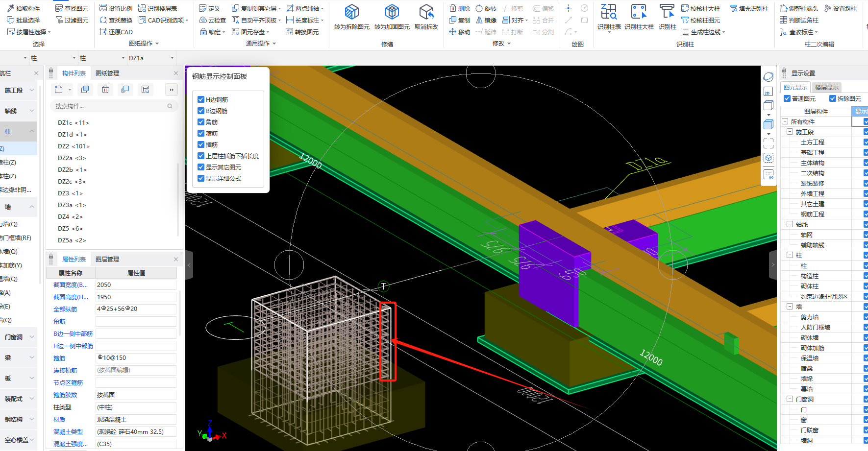
Task: Click the 批量选择 batch select tool
Action: [24, 20]
